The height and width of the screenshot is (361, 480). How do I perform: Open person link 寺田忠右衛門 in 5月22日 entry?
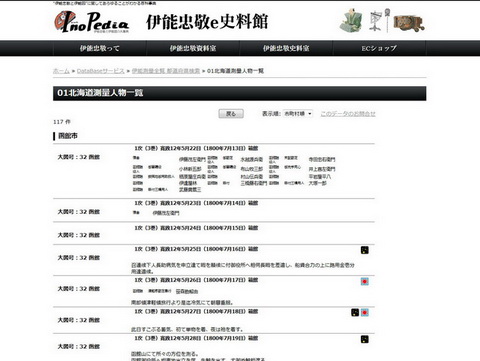pyautogui.click(x=322, y=160)
